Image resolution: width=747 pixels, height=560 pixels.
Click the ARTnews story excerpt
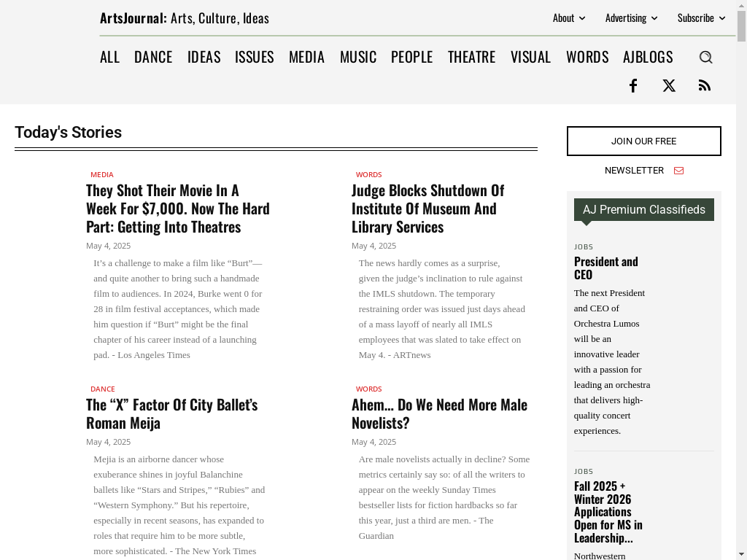coord(442,309)
